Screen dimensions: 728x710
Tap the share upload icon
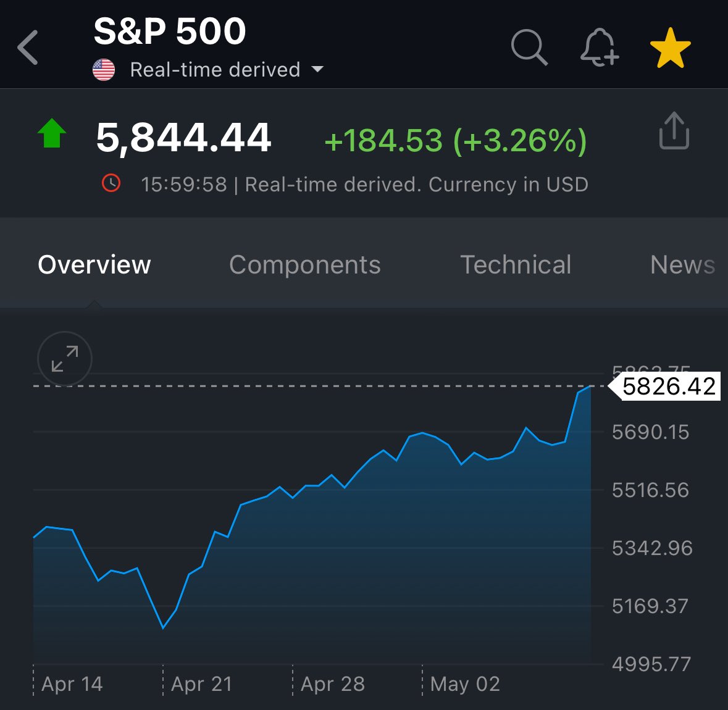674,130
